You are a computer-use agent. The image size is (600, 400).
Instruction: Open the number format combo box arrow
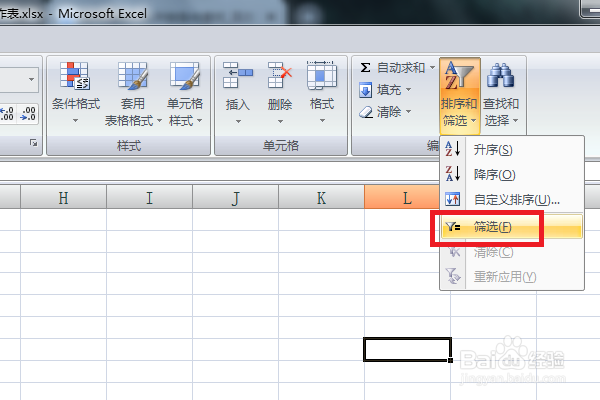pyautogui.click(x=31, y=80)
